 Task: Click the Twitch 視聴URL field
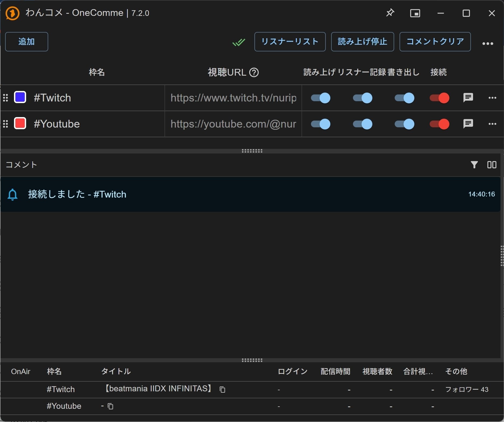coord(233,98)
